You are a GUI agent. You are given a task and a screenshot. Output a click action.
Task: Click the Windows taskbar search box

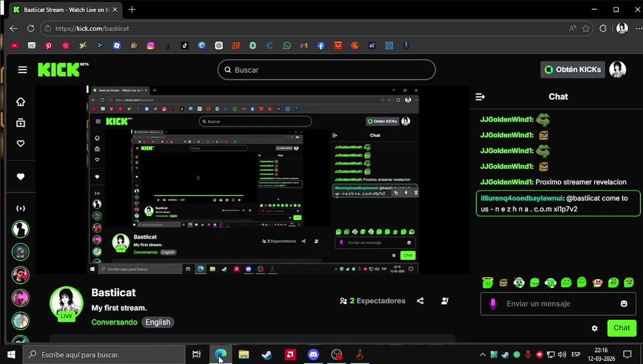click(105, 355)
